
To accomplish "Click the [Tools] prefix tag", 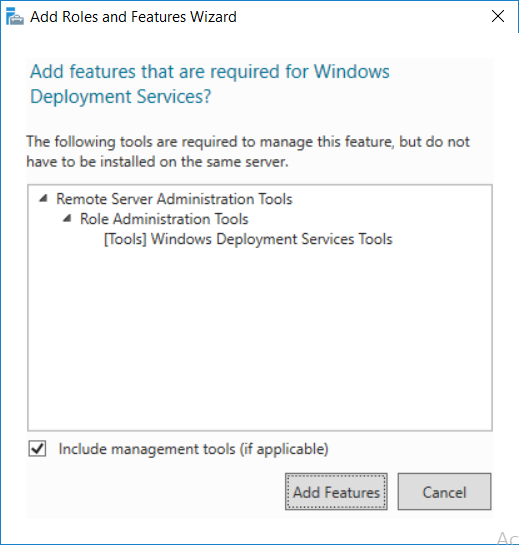I will [x=125, y=239].
